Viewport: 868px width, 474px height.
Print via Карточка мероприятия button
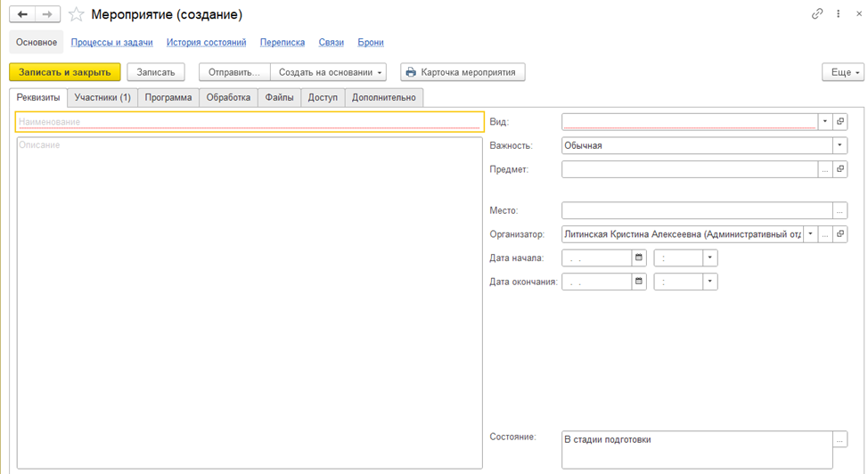(x=463, y=72)
